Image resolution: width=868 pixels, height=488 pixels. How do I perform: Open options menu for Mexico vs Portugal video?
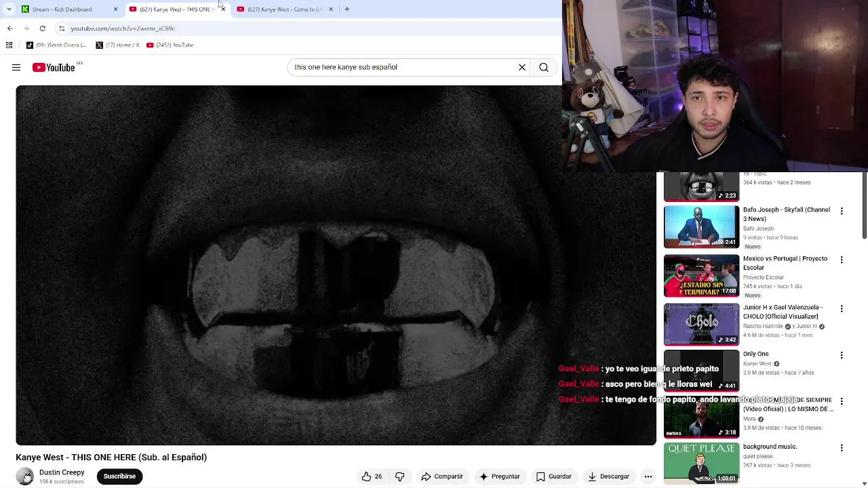pos(842,260)
